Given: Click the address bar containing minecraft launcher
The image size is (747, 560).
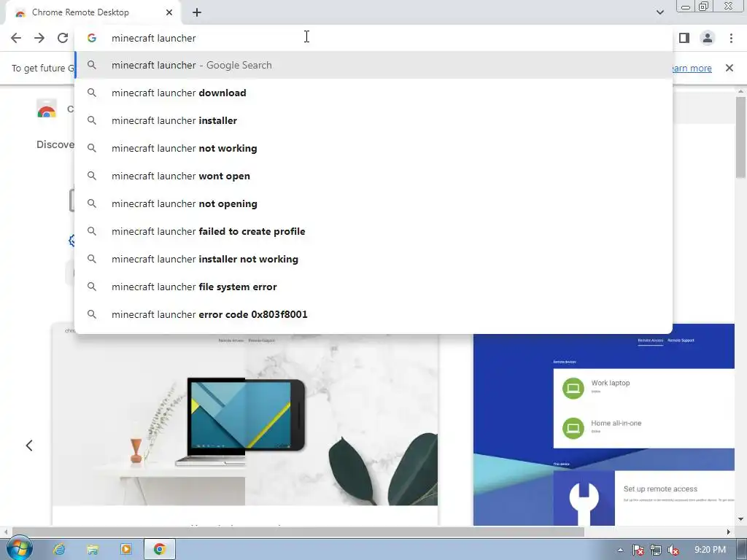Looking at the screenshot, I should pos(373,38).
